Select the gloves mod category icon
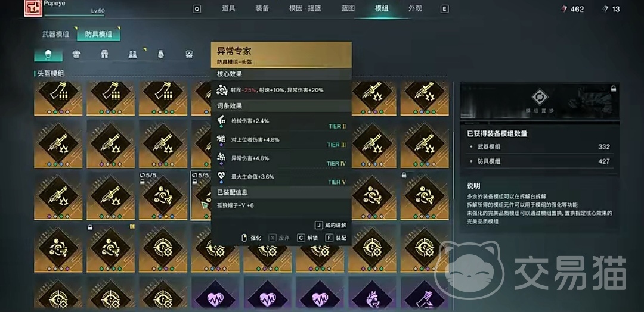Screen dimensions: 644x312 pyautogui.click(x=161, y=54)
